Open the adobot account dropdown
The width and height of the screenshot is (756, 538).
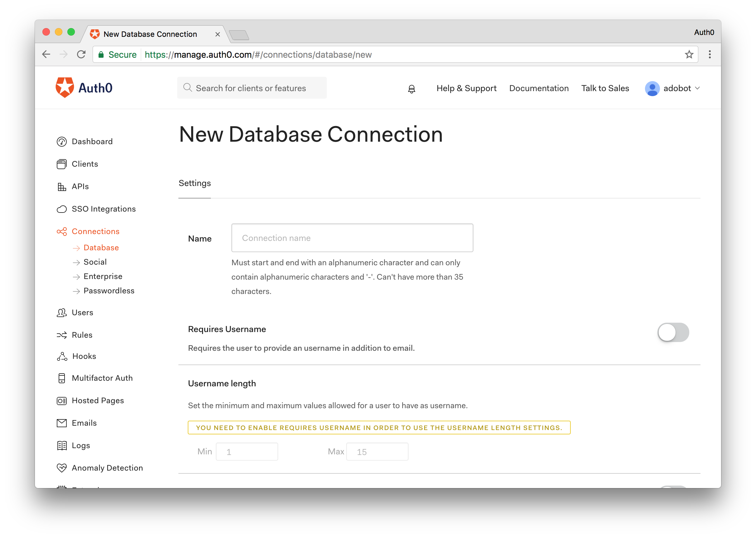673,88
